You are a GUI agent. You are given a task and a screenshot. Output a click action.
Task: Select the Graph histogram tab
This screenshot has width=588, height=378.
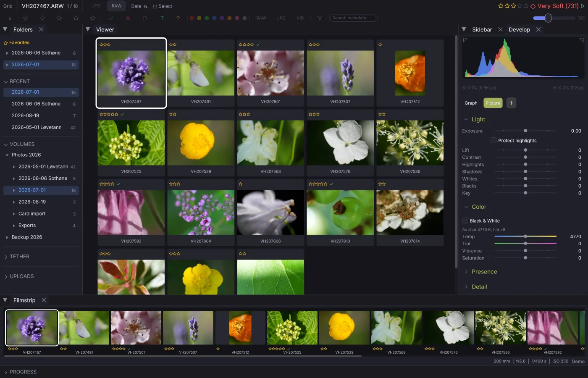pos(471,103)
